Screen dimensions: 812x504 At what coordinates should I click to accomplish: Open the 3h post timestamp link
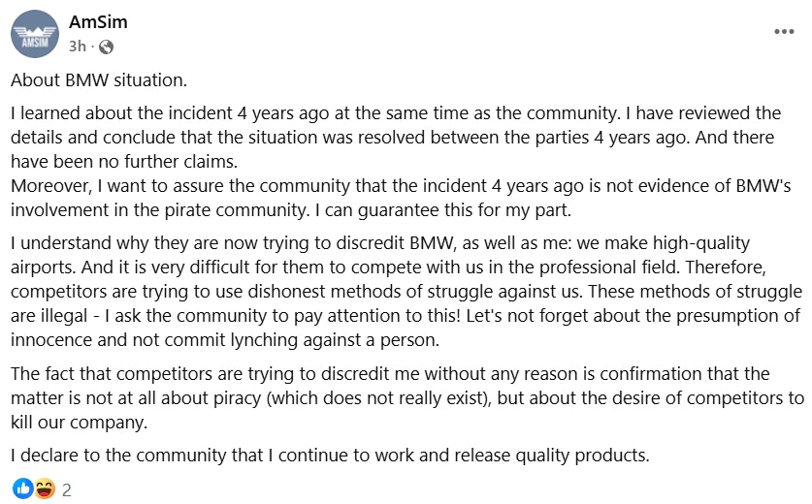pyautogui.click(x=78, y=47)
